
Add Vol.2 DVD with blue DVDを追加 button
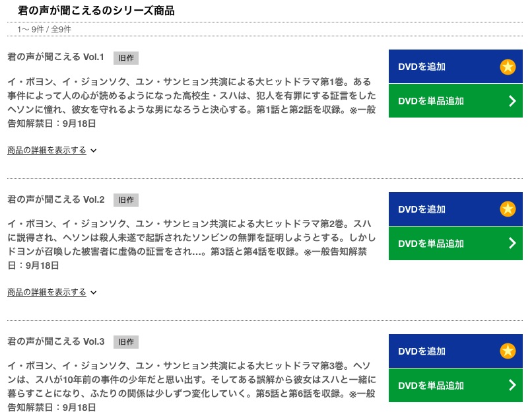pos(455,209)
